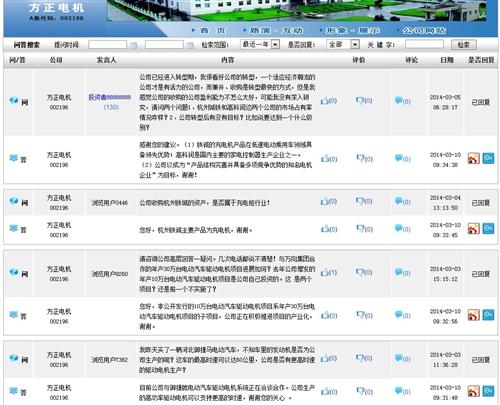The image size is (500, 405).
Task: Share the 09:32:56 answer to Sina Weibo
Action: 474,315
